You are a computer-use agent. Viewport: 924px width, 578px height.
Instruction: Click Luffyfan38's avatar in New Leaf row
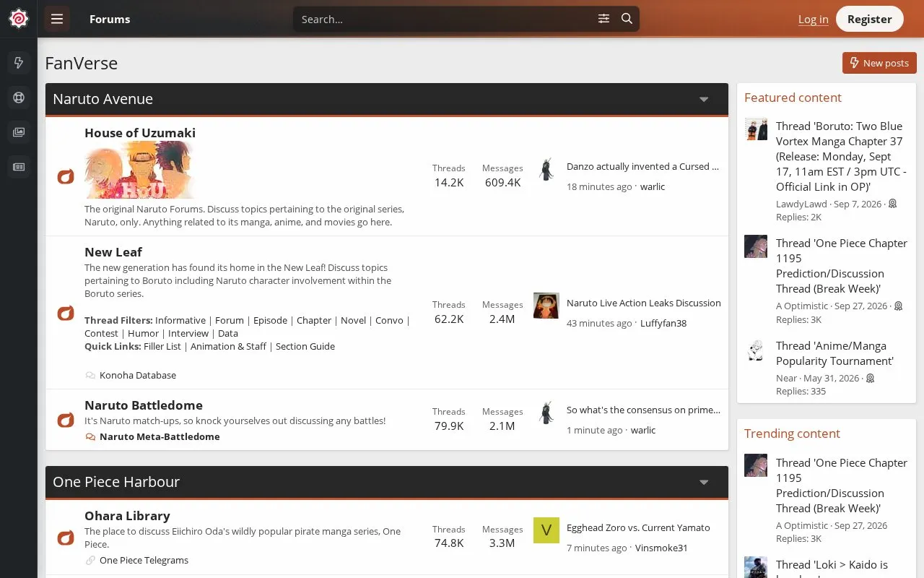[546, 306]
